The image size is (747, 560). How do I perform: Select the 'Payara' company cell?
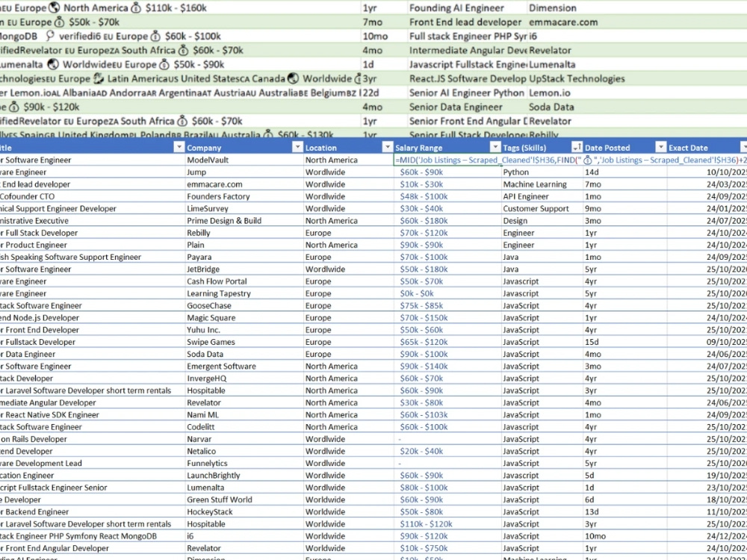tap(244, 257)
